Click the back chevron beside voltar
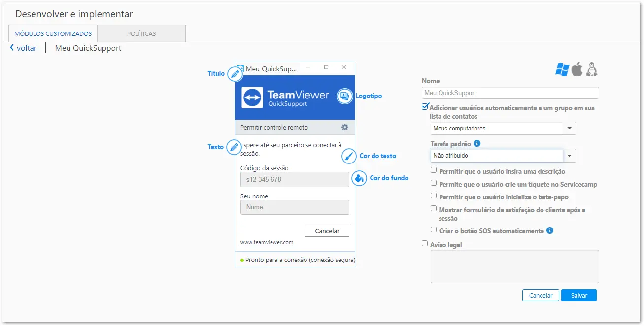This screenshot has width=644, height=326. point(12,48)
